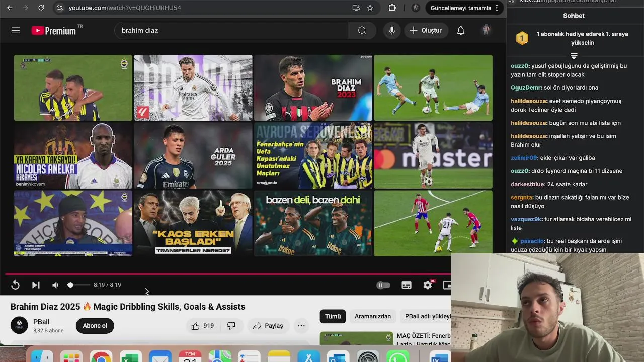The image size is (644, 362).
Task: Click username darkestblue in chat
Action: pyautogui.click(x=528, y=184)
